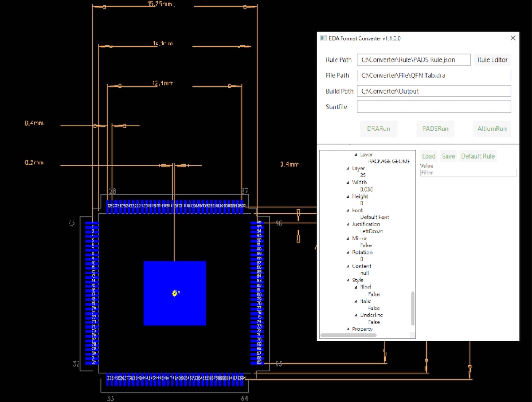Open the Rule Editor
This screenshot has width=532, height=402.
pos(493,60)
